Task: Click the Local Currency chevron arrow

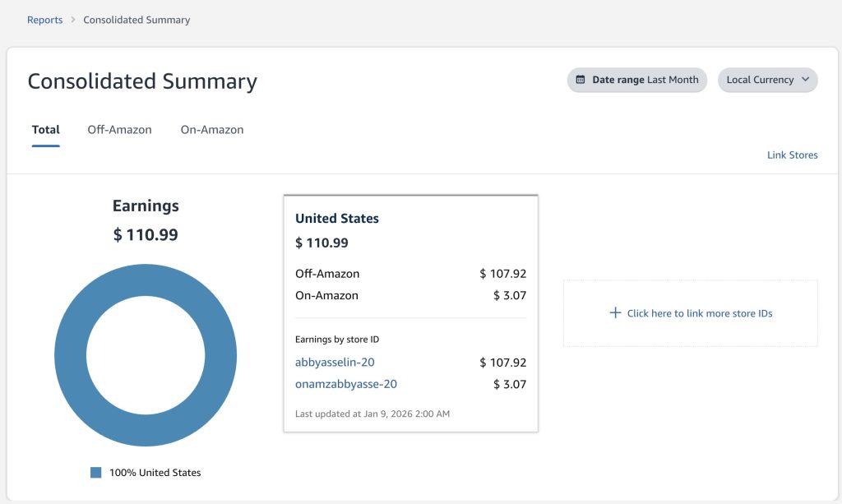Action: tap(805, 80)
